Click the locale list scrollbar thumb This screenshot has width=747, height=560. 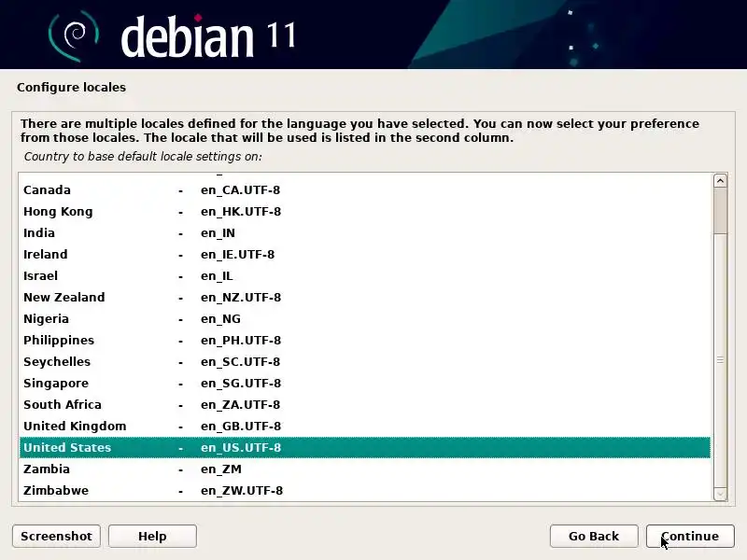point(720,360)
